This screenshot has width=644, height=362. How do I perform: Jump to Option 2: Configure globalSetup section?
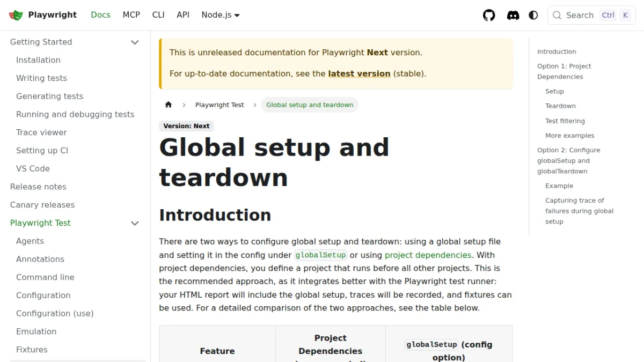click(569, 160)
